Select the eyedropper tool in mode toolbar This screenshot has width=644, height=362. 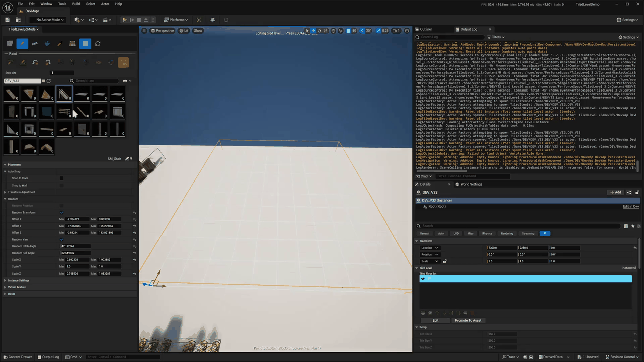60,44
